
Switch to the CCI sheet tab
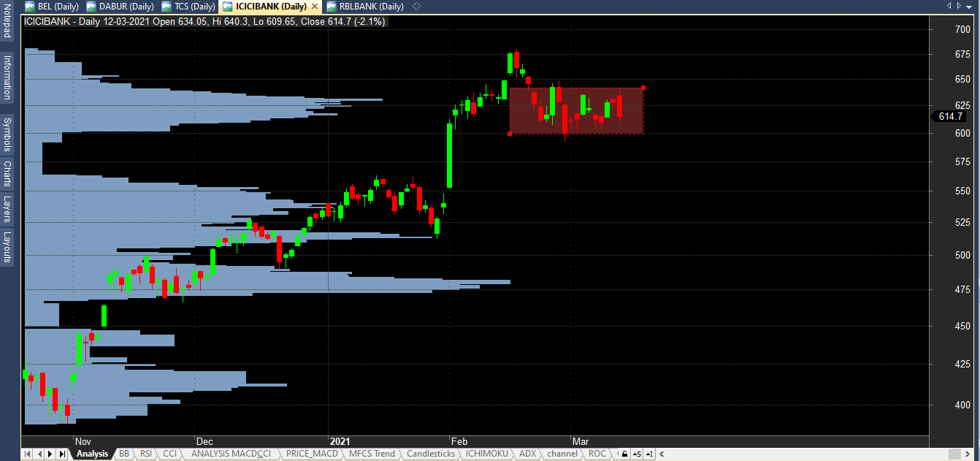(x=169, y=454)
